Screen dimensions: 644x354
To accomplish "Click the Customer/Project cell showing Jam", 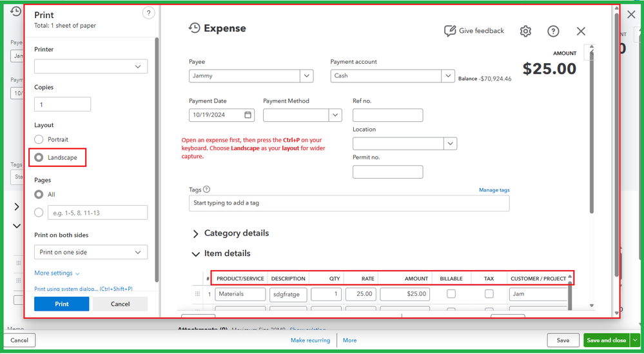I will click(x=538, y=295).
